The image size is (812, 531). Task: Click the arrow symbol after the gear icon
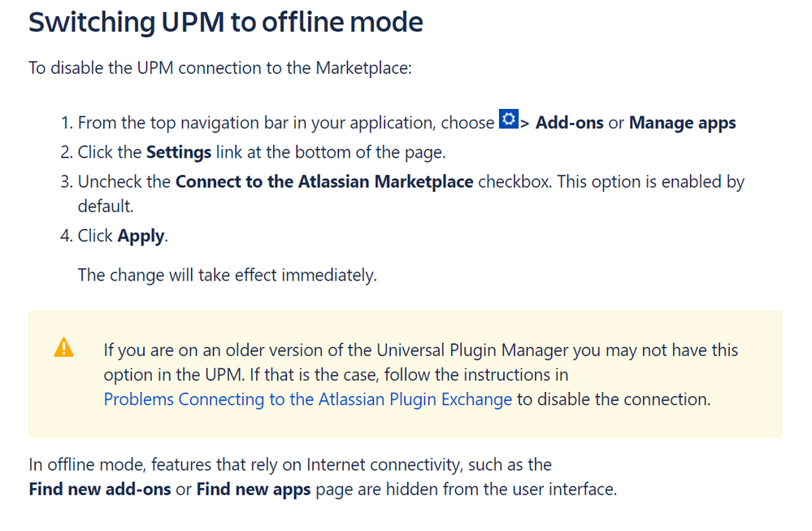click(x=525, y=124)
